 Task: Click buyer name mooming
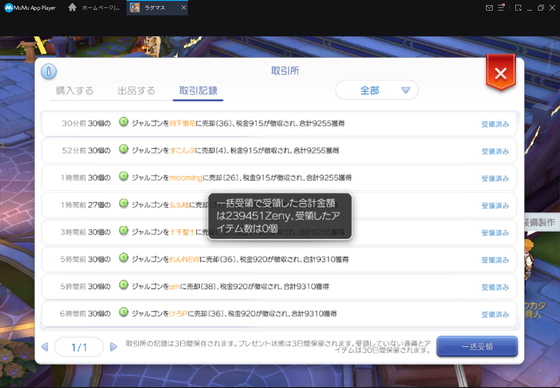pyautogui.click(x=186, y=178)
